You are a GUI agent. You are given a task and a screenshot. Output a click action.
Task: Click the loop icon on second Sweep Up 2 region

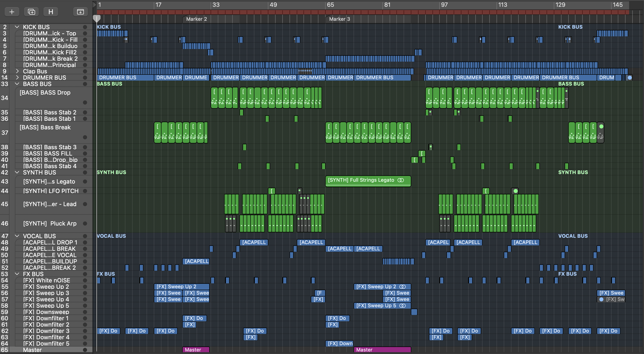[x=402, y=286]
